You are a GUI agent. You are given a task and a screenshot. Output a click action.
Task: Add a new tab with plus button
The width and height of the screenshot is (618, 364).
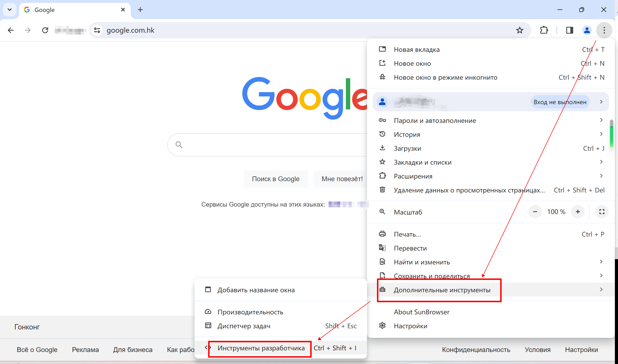click(x=140, y=10)
